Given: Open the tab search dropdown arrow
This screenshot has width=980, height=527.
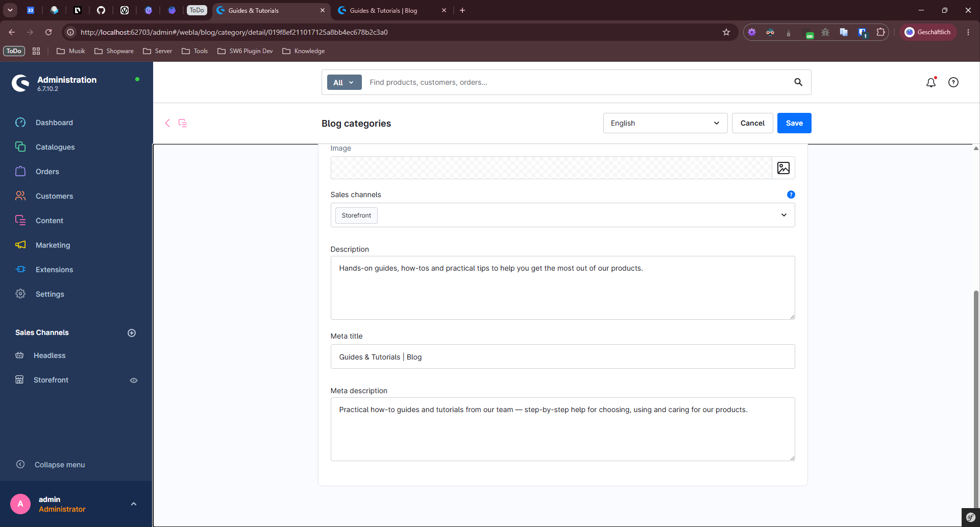Looking at the screenshot, I should tap(10, 10).
